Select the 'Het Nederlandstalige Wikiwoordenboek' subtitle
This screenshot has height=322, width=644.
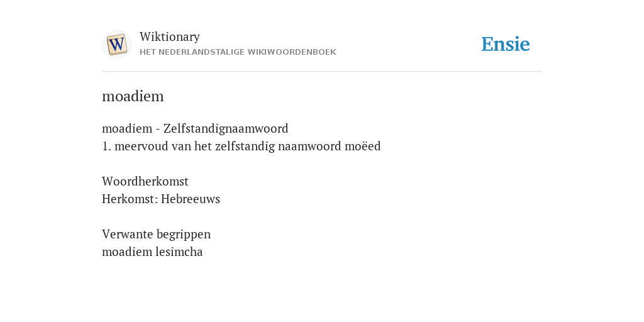[238, 52]
